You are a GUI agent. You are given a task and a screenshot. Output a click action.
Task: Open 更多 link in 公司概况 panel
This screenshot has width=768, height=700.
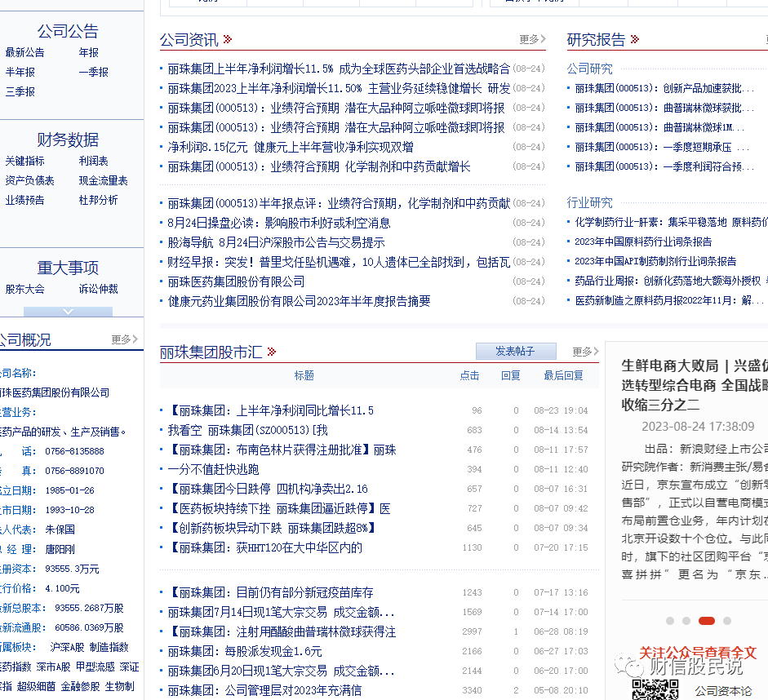click(x=124, y=339)
